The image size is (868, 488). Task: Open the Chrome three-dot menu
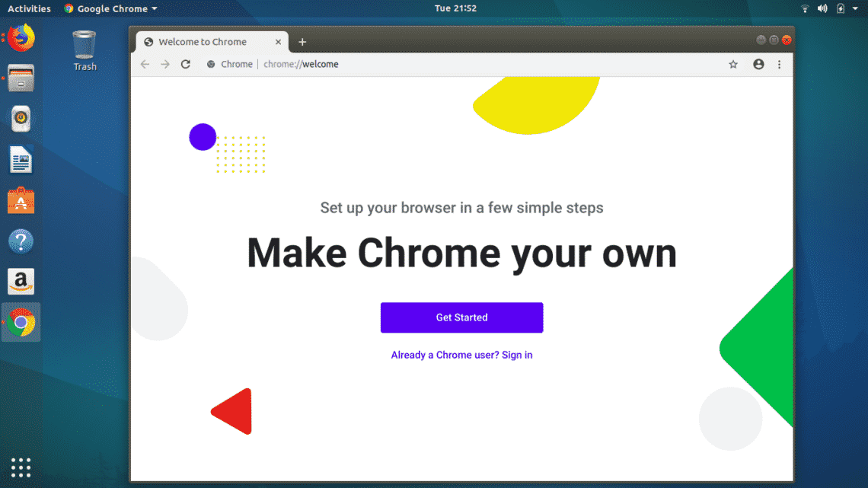(x=780, y=64)
